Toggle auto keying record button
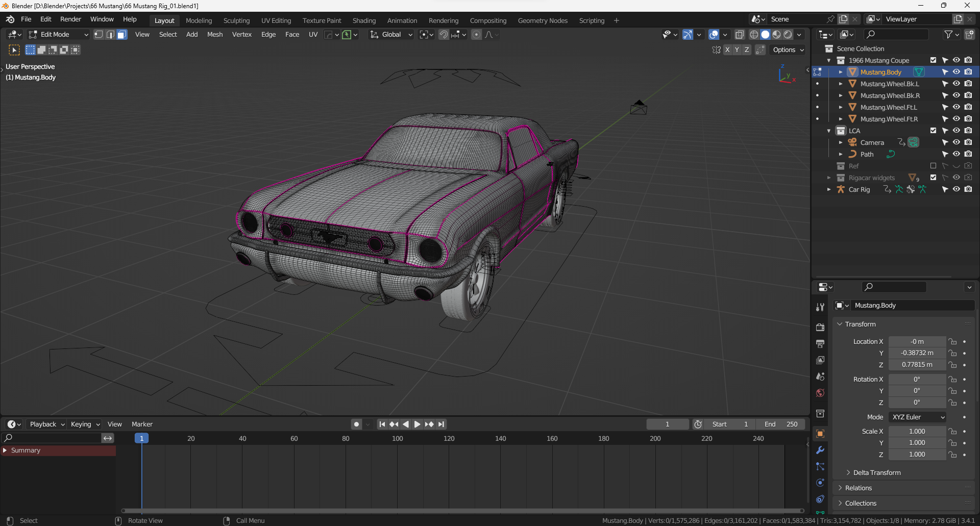Screen dimensions: 980x526 pyautogui.click(x=356, y=424)
